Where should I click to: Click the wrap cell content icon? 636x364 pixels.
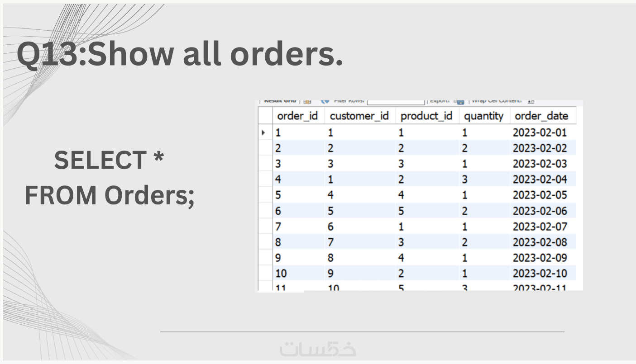(531, 102)
